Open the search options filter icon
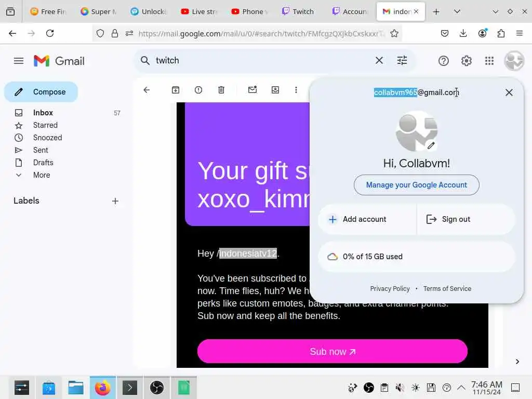 click(402, 60)
